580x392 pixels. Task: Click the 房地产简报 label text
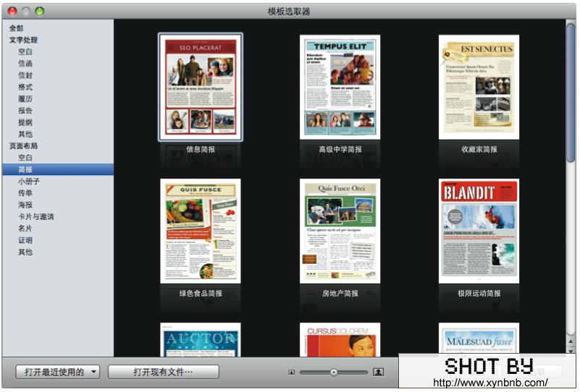pyautogui.click(x=340, y=294)
